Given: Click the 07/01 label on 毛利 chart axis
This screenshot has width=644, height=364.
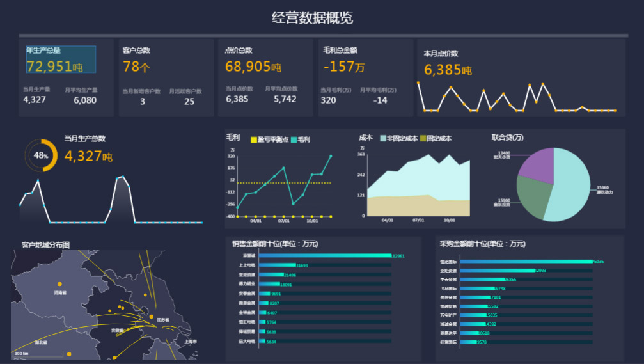Looking at the screenshot, I should (x=284, y=221).
